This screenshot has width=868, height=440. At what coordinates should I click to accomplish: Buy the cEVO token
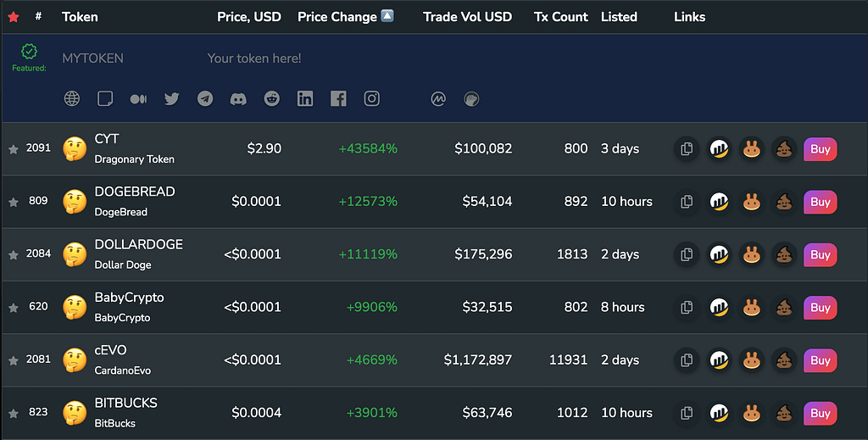pos(821,360)
